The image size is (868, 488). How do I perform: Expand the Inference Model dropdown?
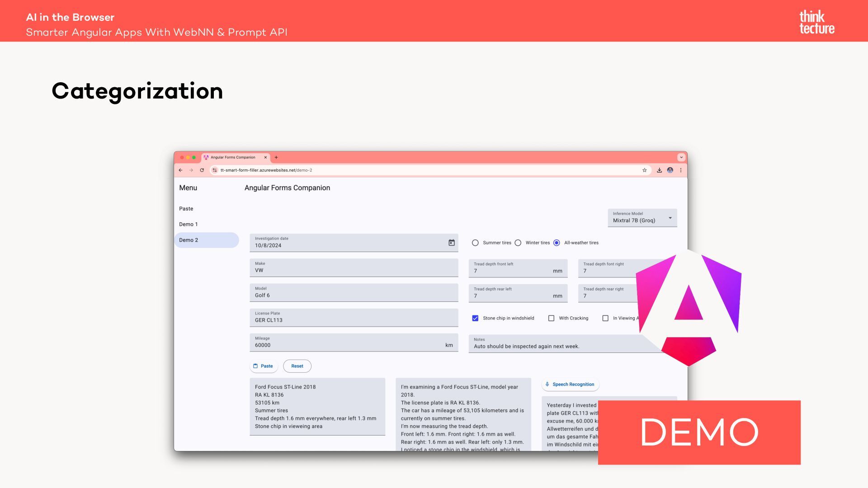point(642,218)
